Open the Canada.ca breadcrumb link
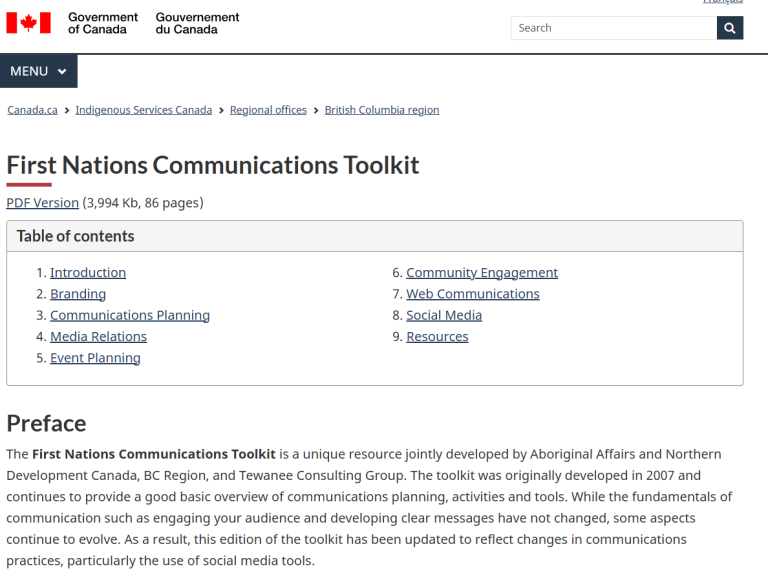 point(32,110)
